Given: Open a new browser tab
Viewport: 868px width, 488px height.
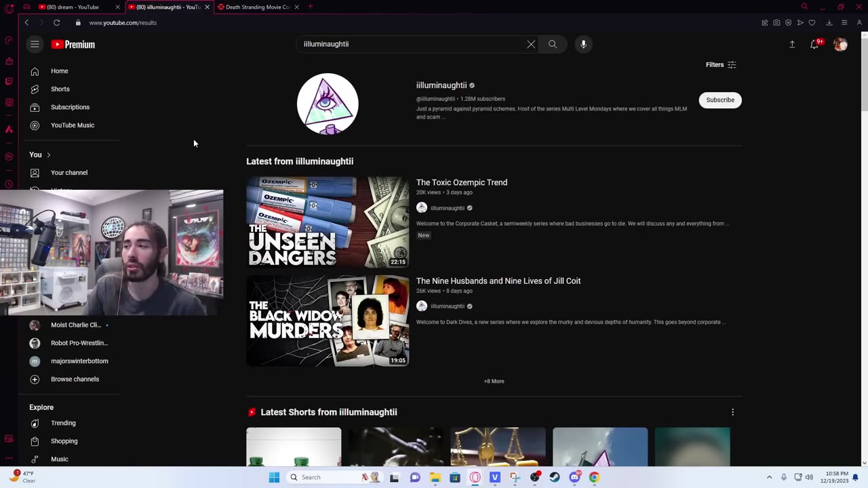Looking at the screenshot, I should click(310, 7).
